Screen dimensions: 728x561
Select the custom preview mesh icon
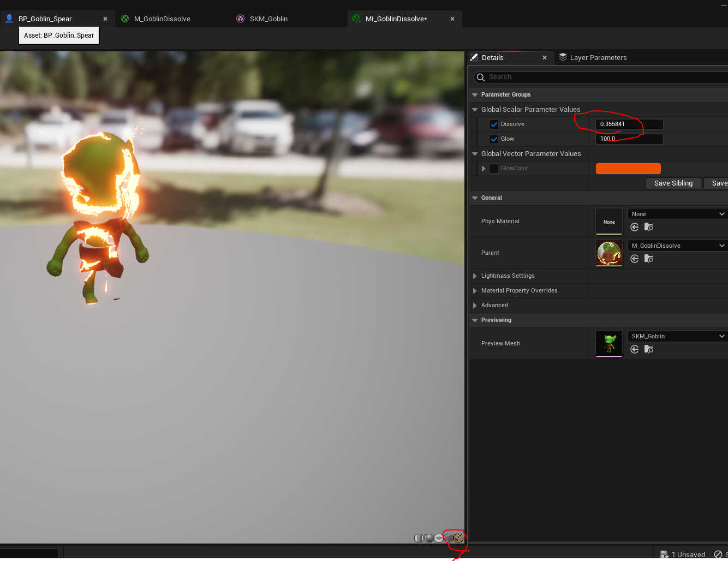tap(458, 538)
